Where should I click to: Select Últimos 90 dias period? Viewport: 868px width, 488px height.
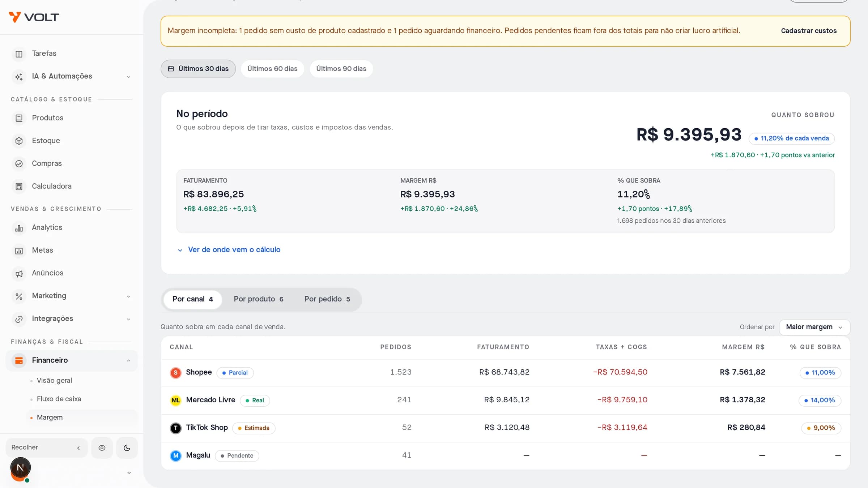pos(341,69)
